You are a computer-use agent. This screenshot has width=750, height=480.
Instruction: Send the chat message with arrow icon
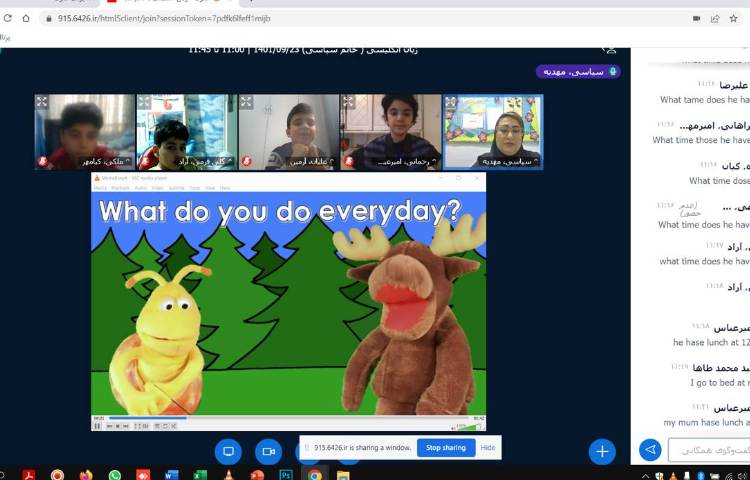coord(650,451)
